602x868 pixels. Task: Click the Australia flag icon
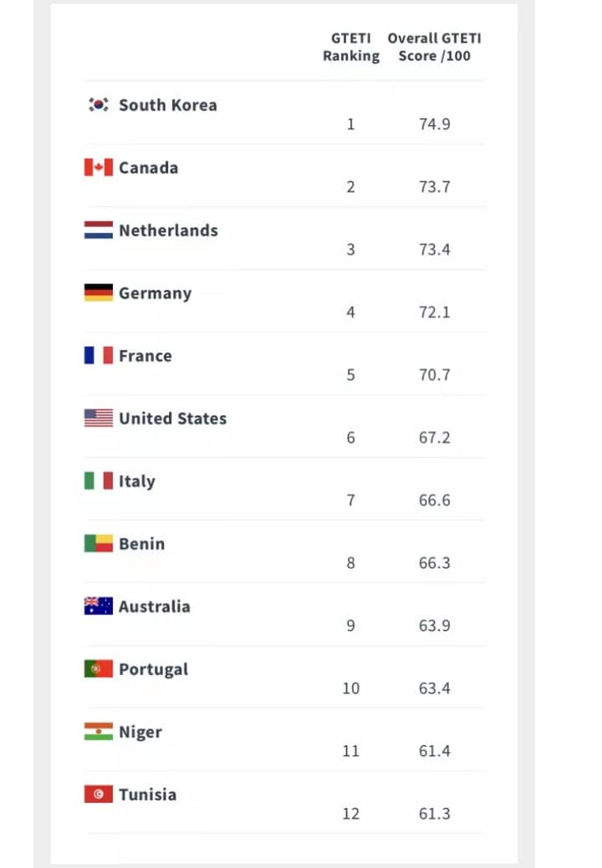(99, 607)
